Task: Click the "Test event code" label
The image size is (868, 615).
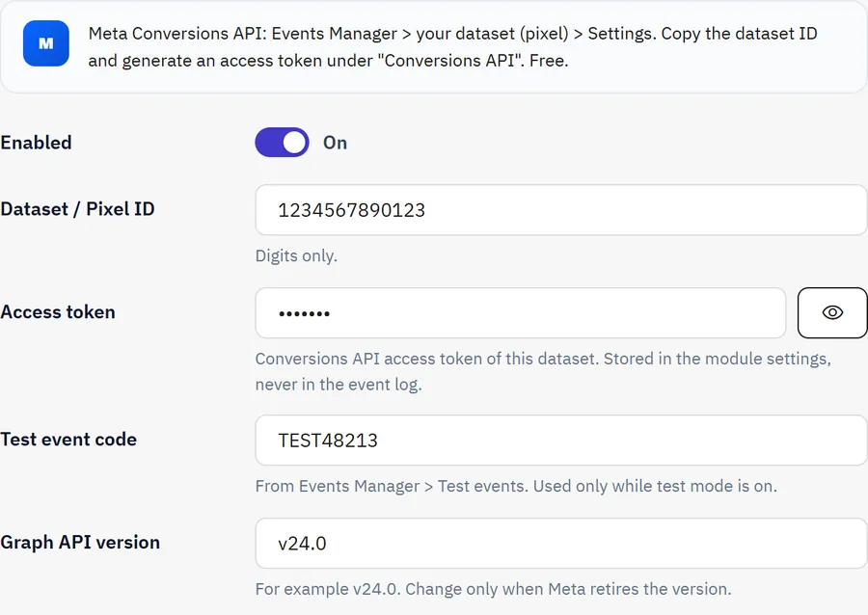Action: pyautogui.click(x=68, y=440)
